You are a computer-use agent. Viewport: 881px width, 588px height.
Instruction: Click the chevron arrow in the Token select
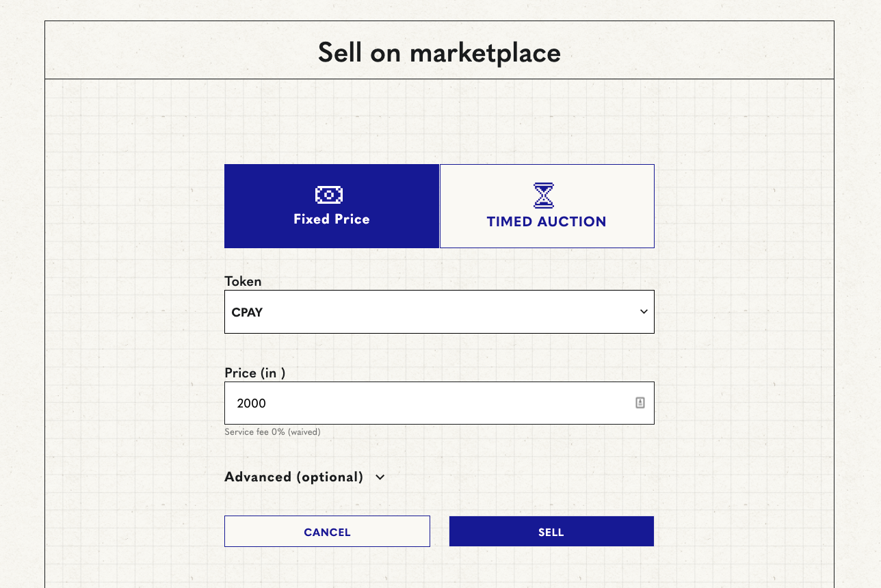[x=644, y=312]
